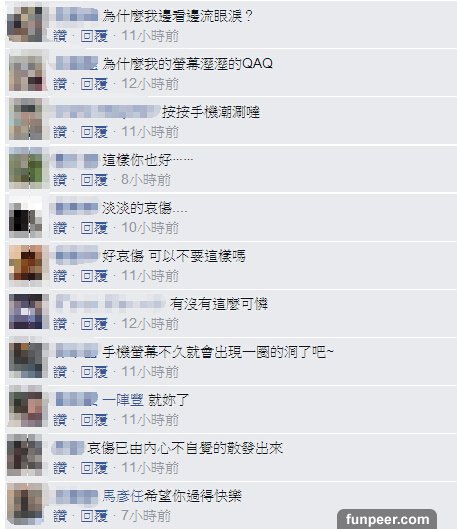The height and width of the screenshot is (529, 457).
Task: Like the 一陣豐 就妳了 comment
Action: tap(60, 420)
